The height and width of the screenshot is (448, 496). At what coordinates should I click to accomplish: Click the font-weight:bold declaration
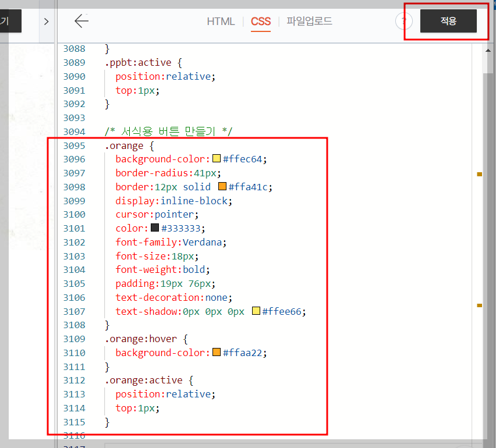[162, 270]
